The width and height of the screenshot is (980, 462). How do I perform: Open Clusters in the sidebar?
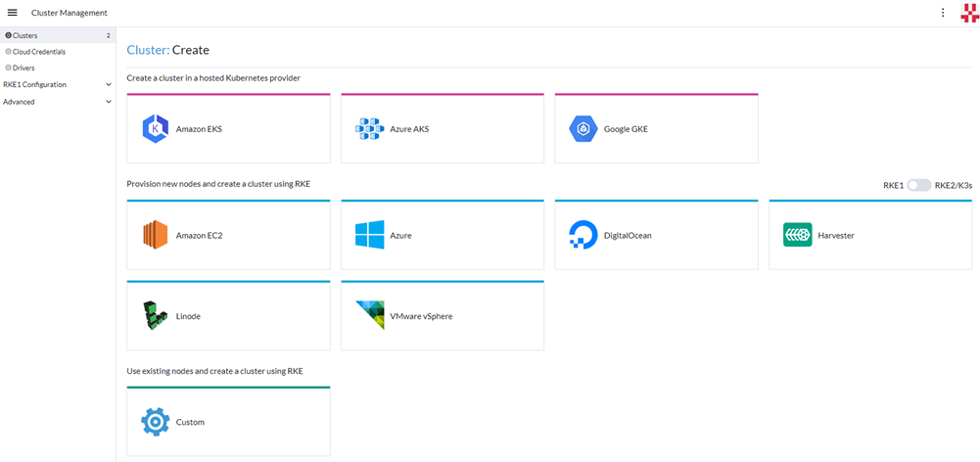click(58, 35)
